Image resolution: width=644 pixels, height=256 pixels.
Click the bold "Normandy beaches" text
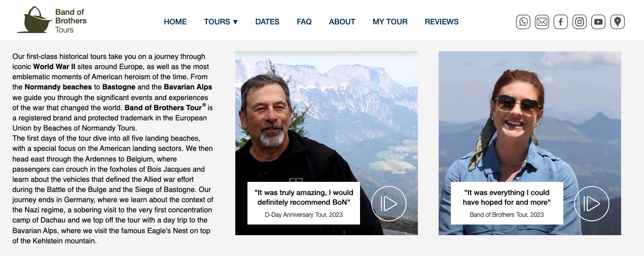(58, 87)
